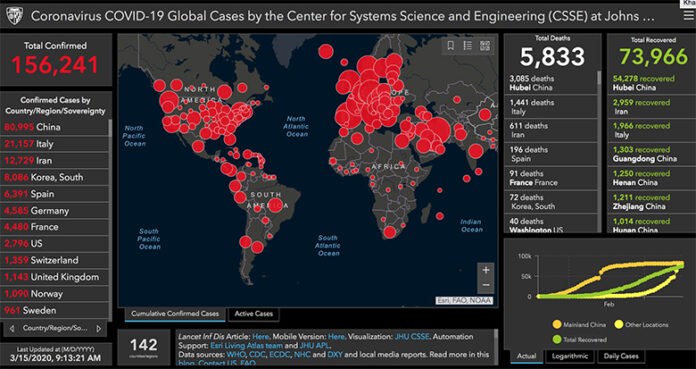Switch to the Active Cases tab
696x369 pixels.
(x=253, y=314)
